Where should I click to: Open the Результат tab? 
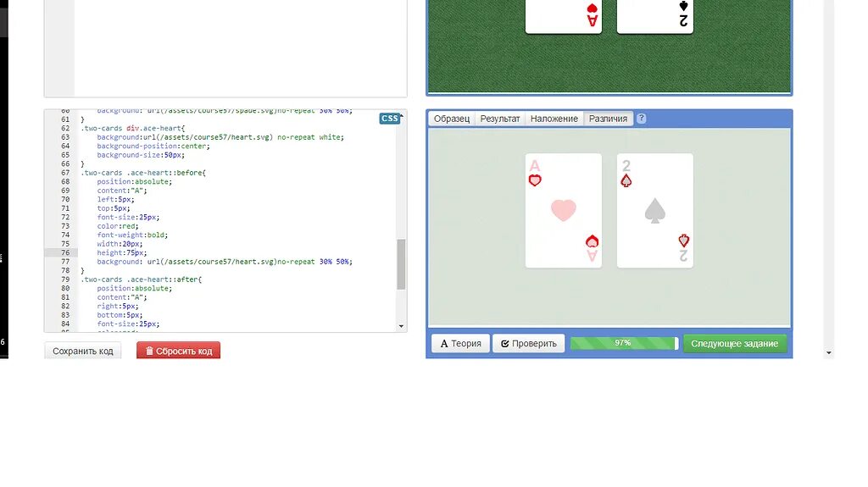point(500,119)
